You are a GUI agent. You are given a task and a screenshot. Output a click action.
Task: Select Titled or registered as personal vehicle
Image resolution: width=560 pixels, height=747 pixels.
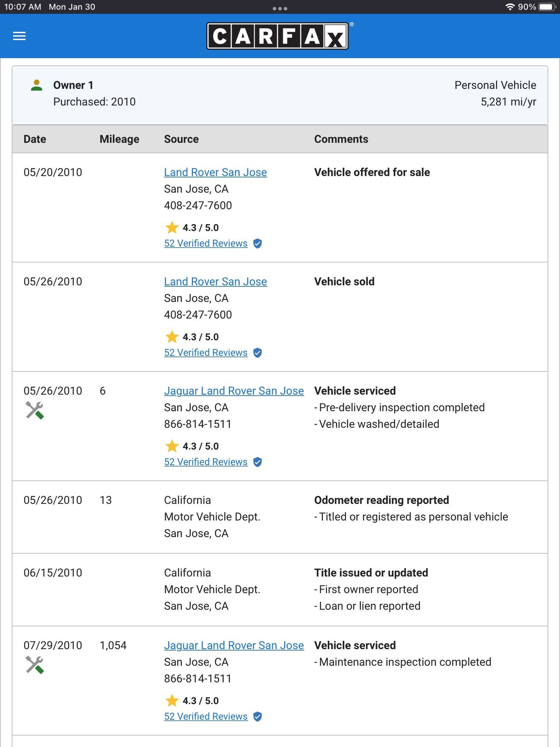(411, 517)
